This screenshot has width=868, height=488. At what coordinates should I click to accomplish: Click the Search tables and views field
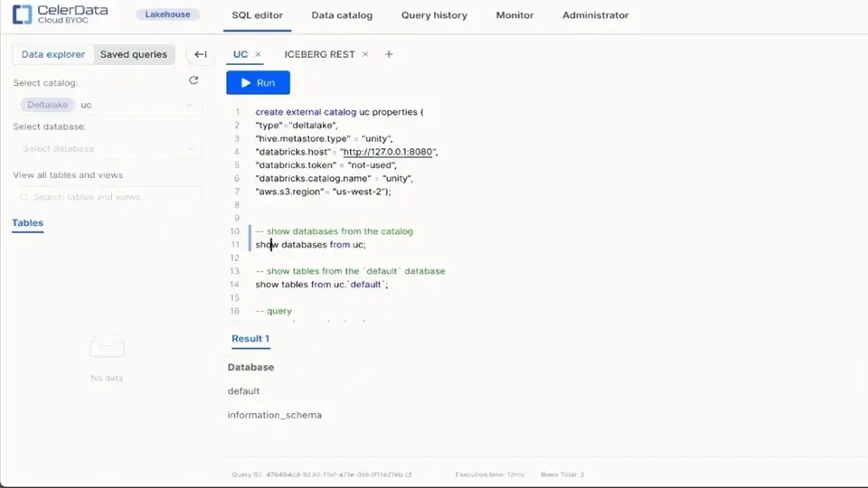point(108,197)
